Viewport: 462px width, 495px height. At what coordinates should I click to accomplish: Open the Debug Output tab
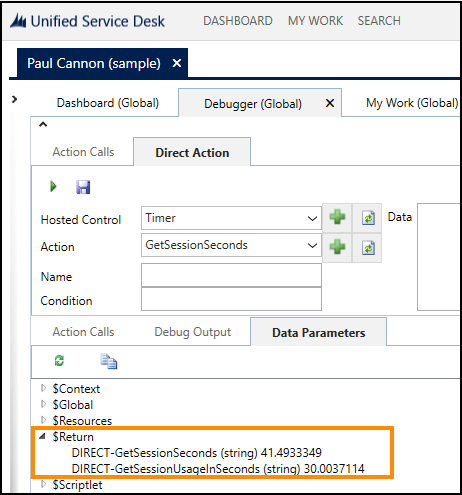pos(193,332)
